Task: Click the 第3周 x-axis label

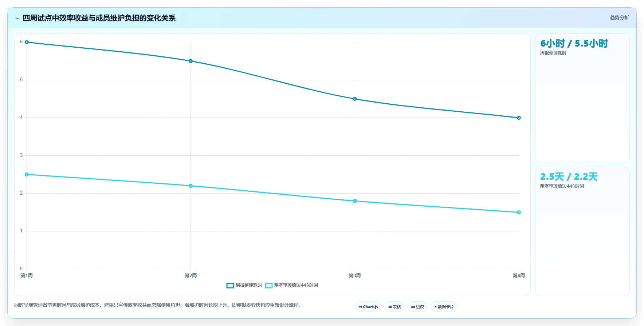Action: coord(355,275)
